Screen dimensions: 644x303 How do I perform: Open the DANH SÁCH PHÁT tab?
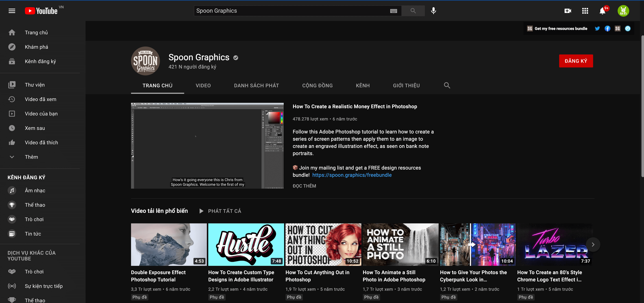(x=256, y=85)
